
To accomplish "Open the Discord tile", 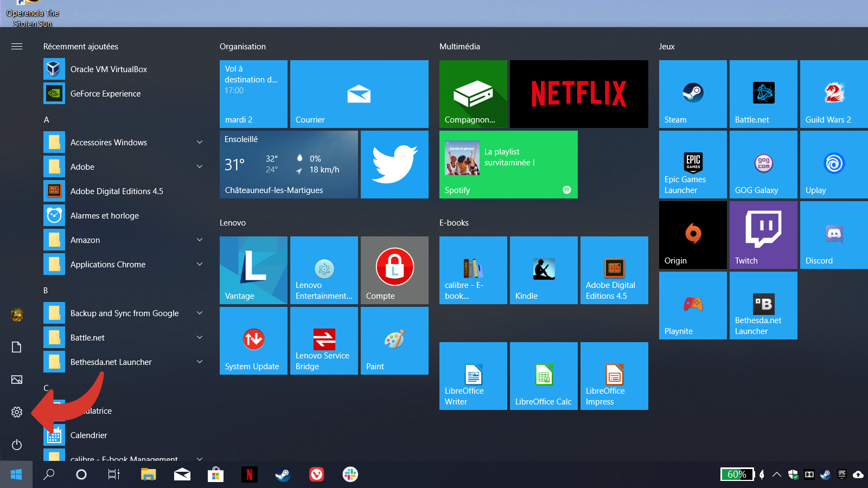I will [834, 235].
